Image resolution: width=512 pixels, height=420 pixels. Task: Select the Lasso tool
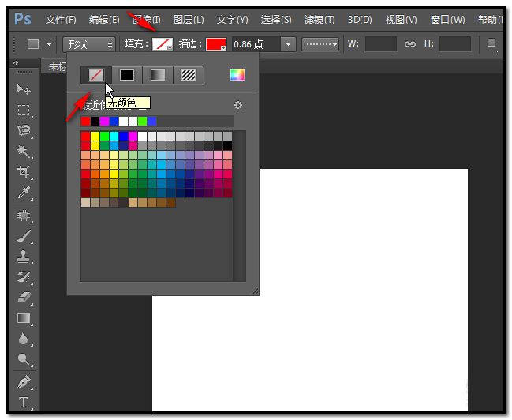24,131
